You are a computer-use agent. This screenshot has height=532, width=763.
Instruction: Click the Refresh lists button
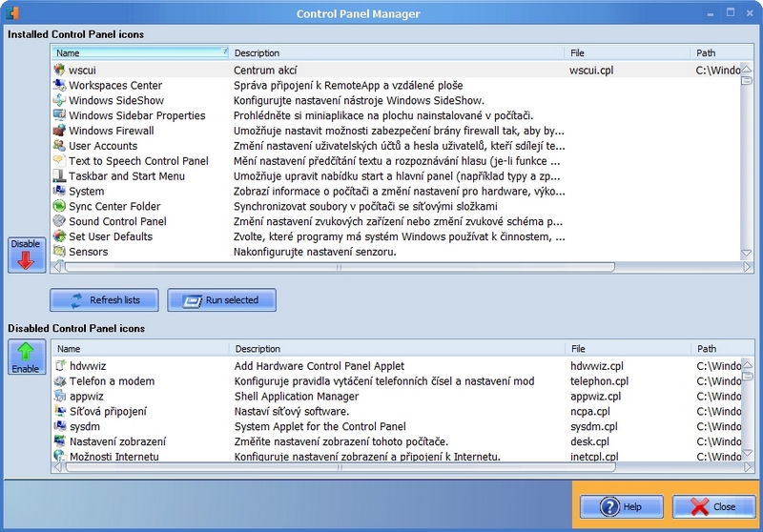pos(104,300)
